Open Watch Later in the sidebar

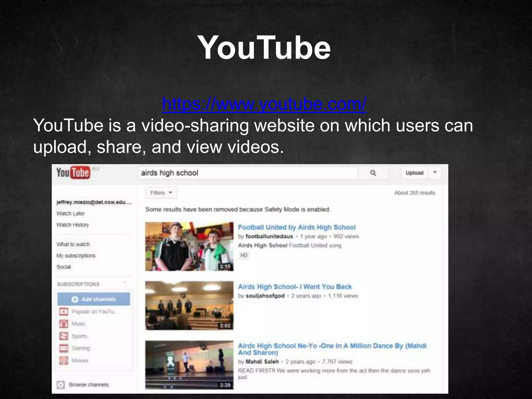[70, 214]
